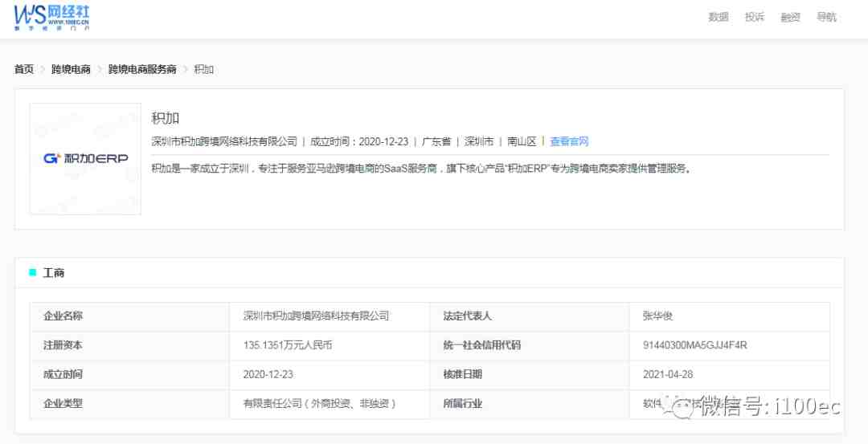Click the 积加ERP company logo thumbnail

point(85,159)
